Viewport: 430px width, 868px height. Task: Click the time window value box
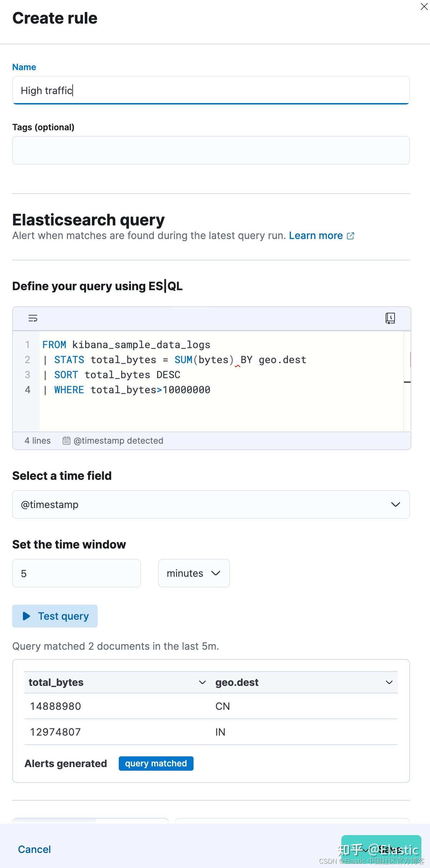click(x=76, y=573)
